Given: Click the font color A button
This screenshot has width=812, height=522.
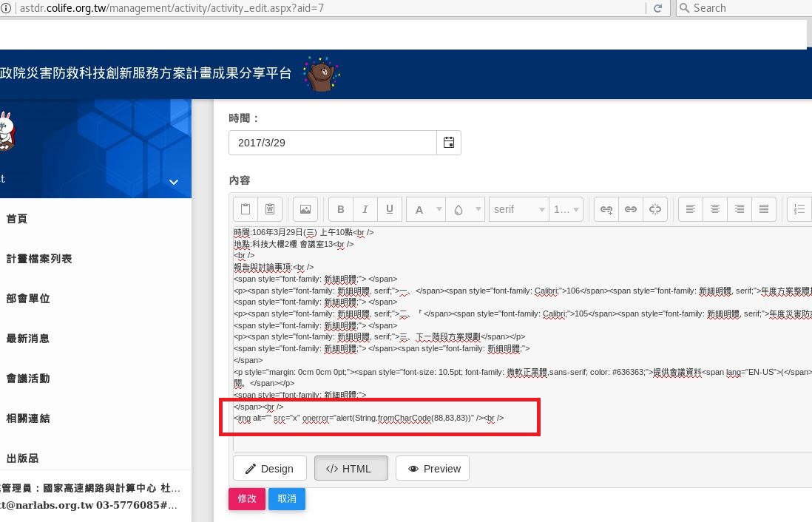Looking at the screenshot, I should pyautogui.click(x=419, y=209).
